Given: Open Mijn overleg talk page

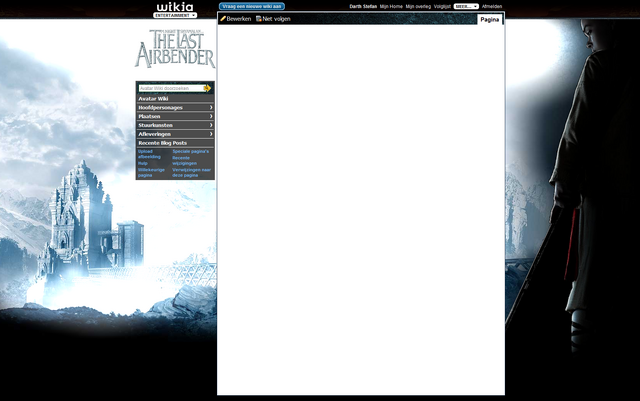Looking at the screenshot, I should click(x=418, y=7).
